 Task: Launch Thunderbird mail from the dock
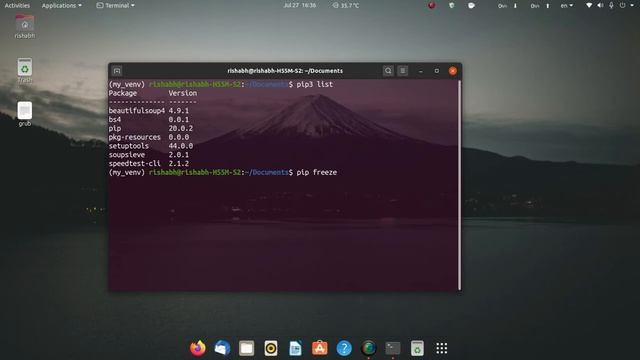(222, 348)
